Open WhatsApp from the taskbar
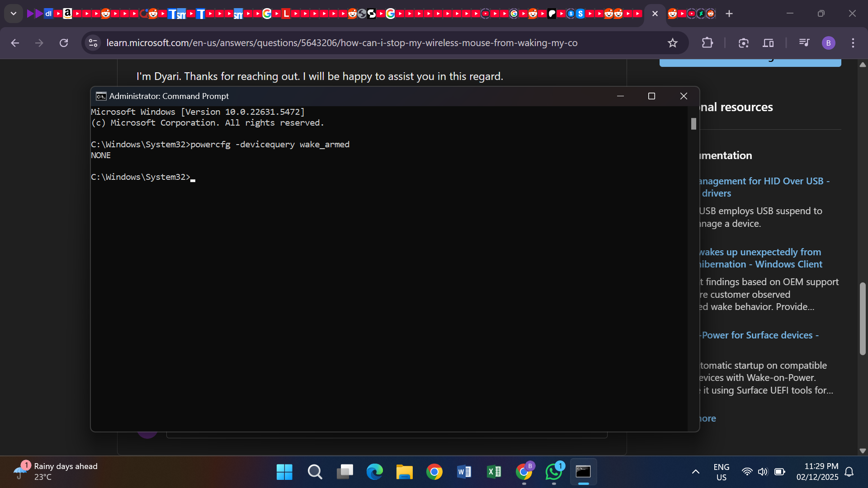 (554, 472)
